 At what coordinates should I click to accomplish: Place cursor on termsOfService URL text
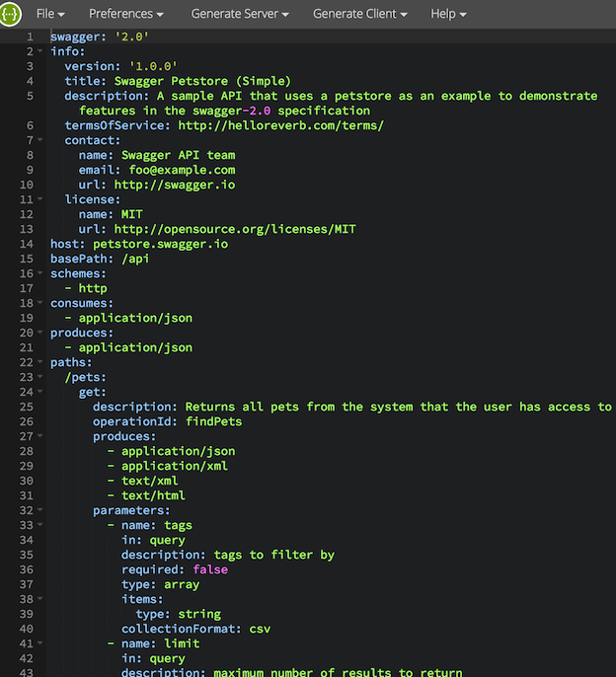click(x=280, y=125)
